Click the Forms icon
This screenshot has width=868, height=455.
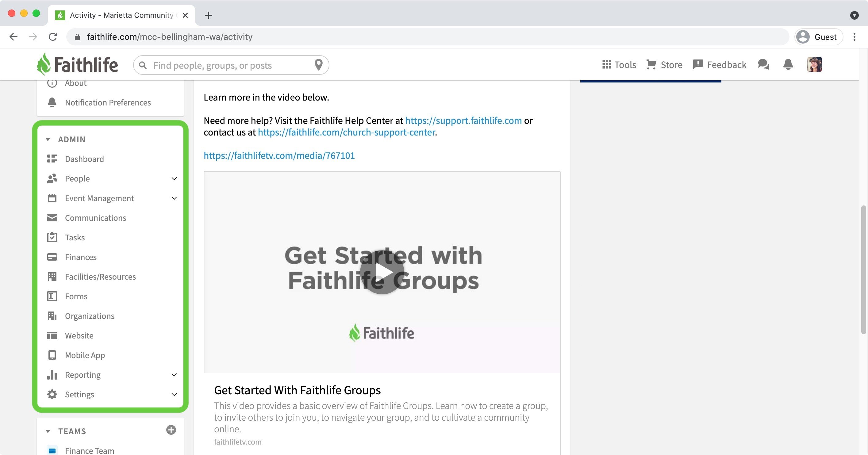tap(52, 296)
